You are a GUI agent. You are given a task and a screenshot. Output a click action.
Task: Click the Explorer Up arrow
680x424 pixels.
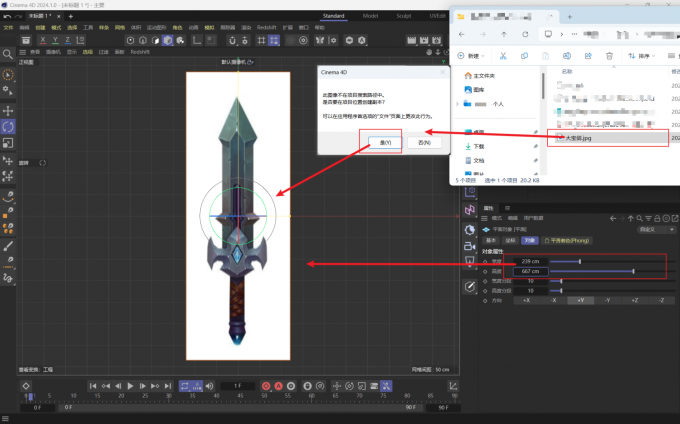pos(503,34)
